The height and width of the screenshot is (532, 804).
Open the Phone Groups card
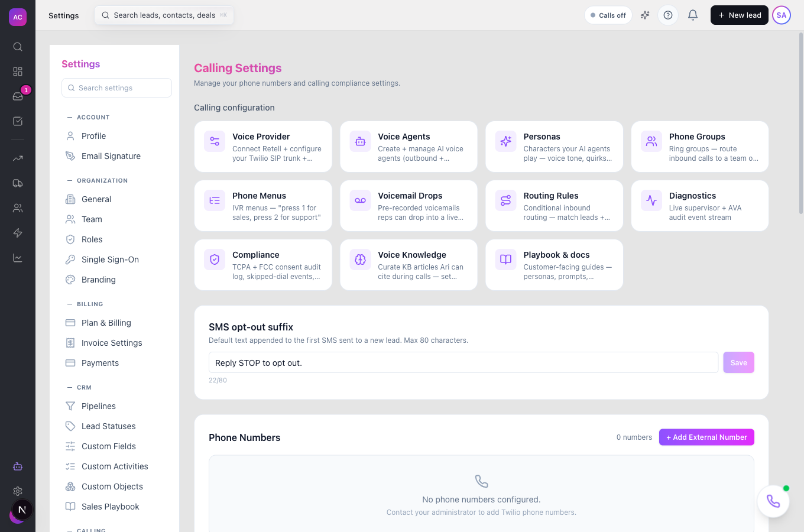coord(700,147)
